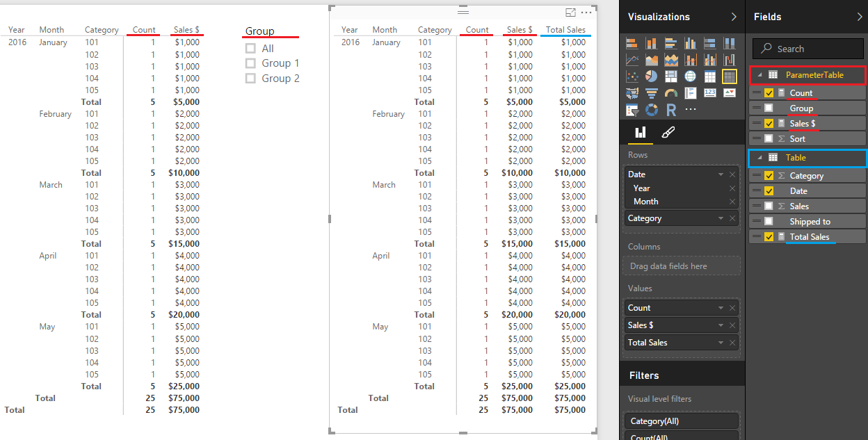Select the stacked bar chart visualization
The image size is (868, 440).
pyautogui.click(x=632, y=44)
